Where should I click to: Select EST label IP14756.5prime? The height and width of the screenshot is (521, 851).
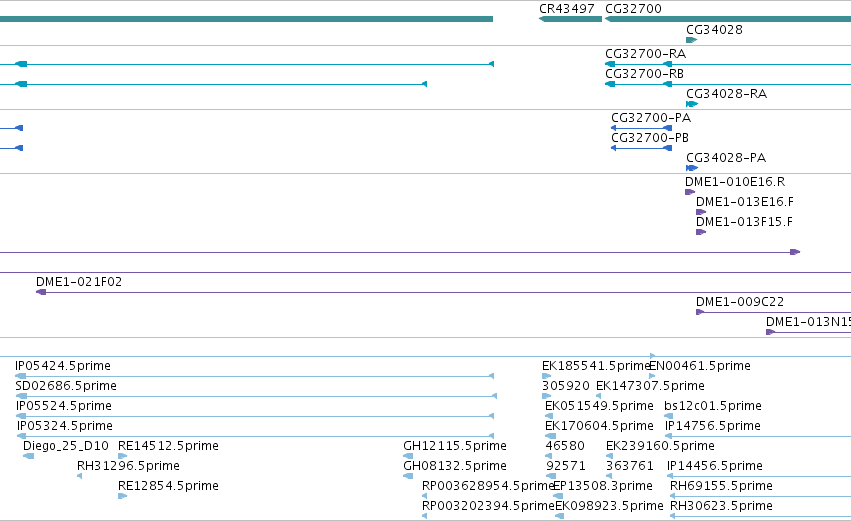[x=713, y=427]
